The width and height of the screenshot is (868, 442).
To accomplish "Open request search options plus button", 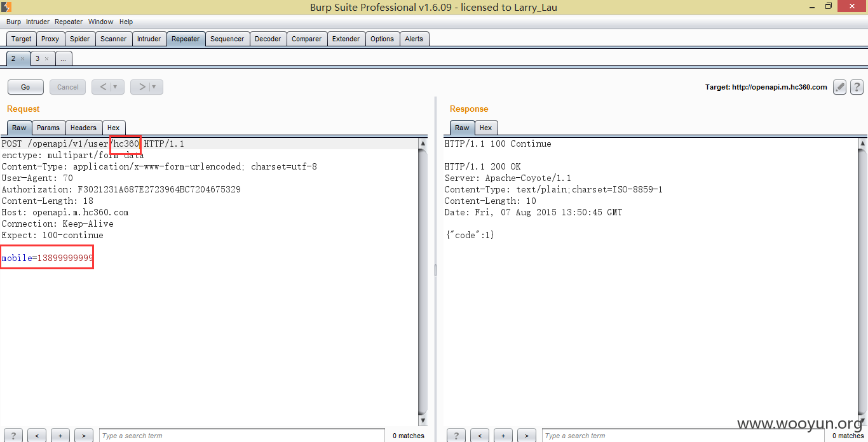I will (x=60, y=436).
